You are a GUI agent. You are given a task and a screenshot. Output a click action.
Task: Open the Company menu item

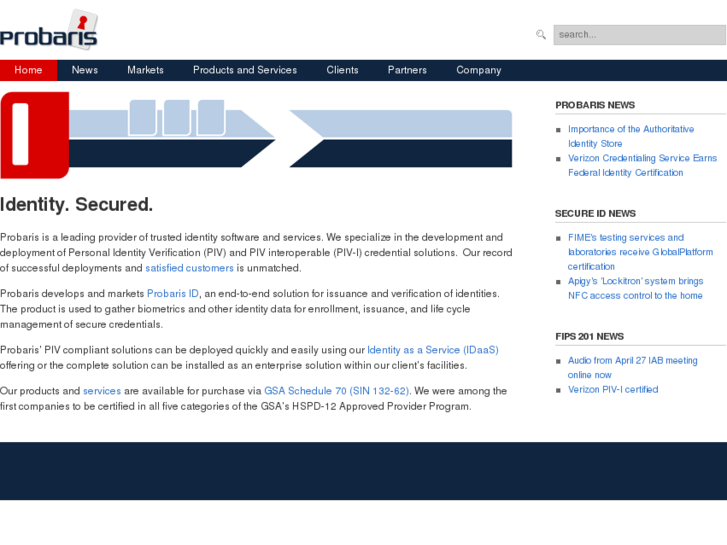[478, 70]
